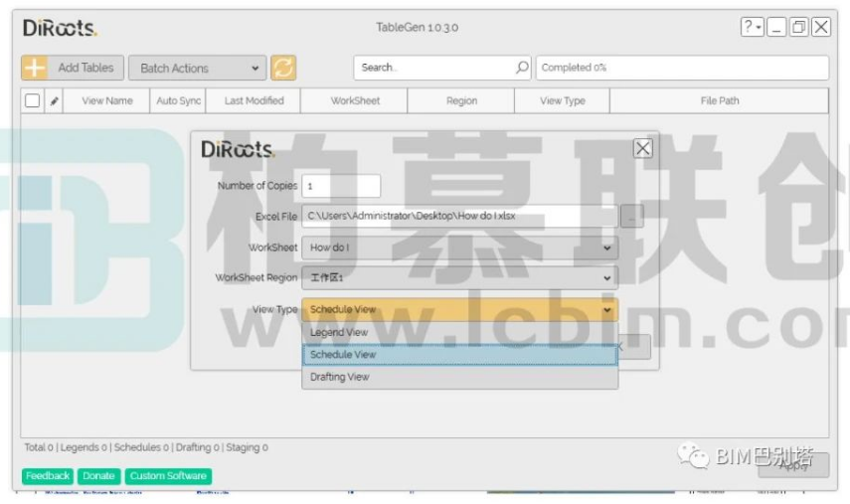
Task: Click the pencil edit column icon
Action: click(x=55, y=100)
